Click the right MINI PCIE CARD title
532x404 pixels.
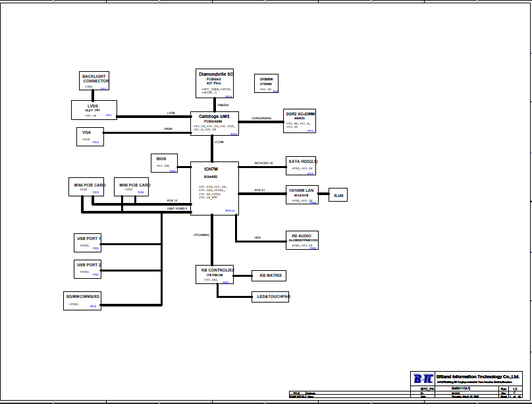pos(135,185)
